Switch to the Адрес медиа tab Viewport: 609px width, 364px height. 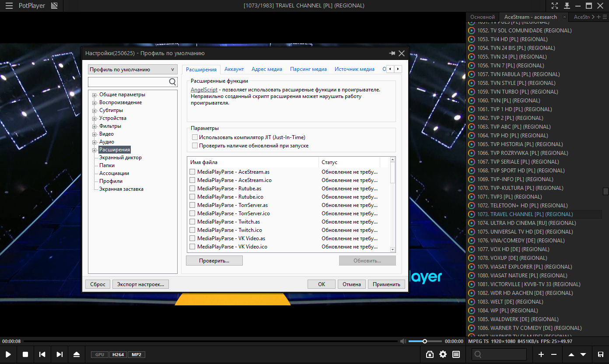(x=267, y=69)
